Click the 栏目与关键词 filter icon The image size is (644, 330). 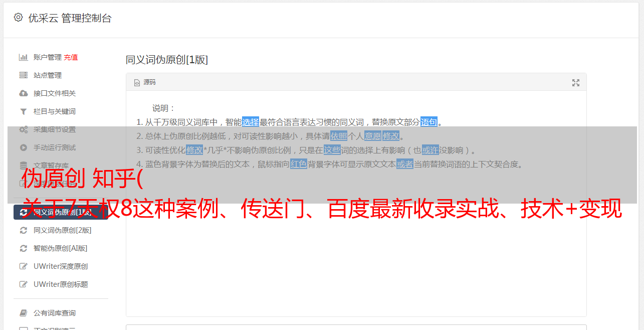click(23, 111)
